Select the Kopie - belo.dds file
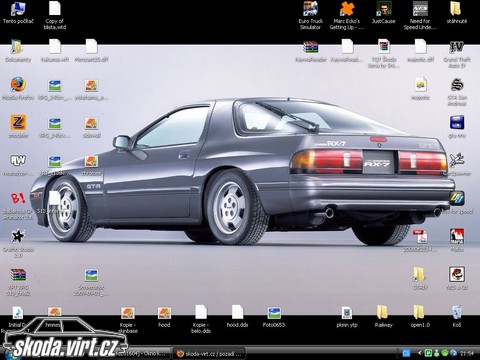Viewport: 480px width, 360px height. (201, 312)
